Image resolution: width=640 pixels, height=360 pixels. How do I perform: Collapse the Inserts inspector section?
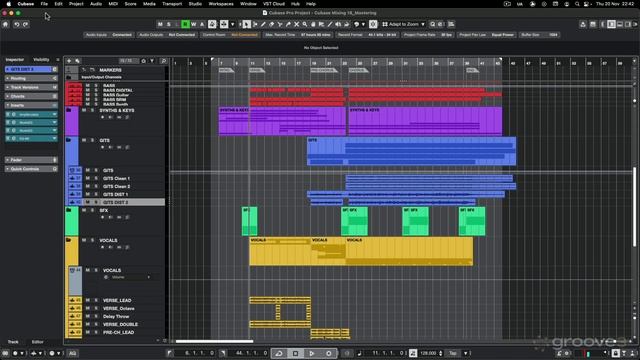pyautogui.click(x=31, y=105)
